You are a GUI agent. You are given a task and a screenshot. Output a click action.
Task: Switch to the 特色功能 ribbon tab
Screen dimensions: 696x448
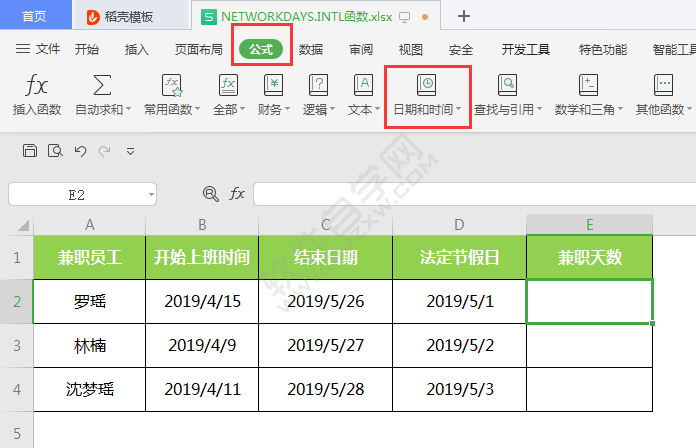(603, 49)
